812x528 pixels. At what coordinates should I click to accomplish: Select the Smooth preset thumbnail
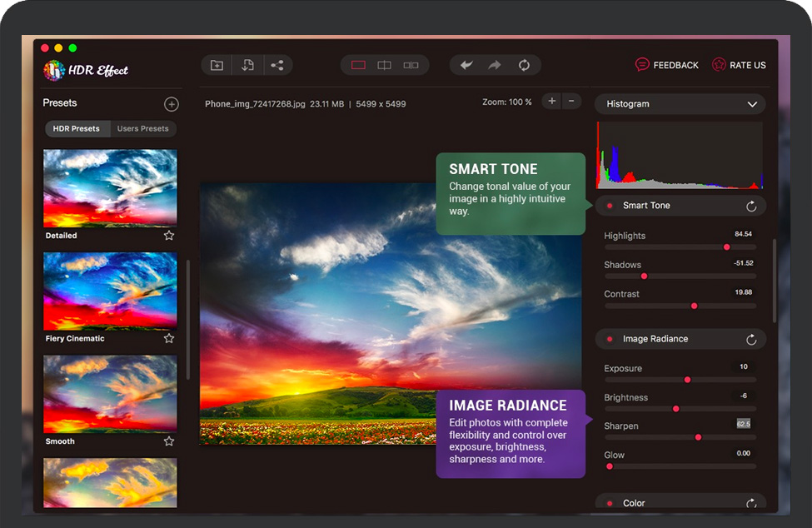[110, 394]
